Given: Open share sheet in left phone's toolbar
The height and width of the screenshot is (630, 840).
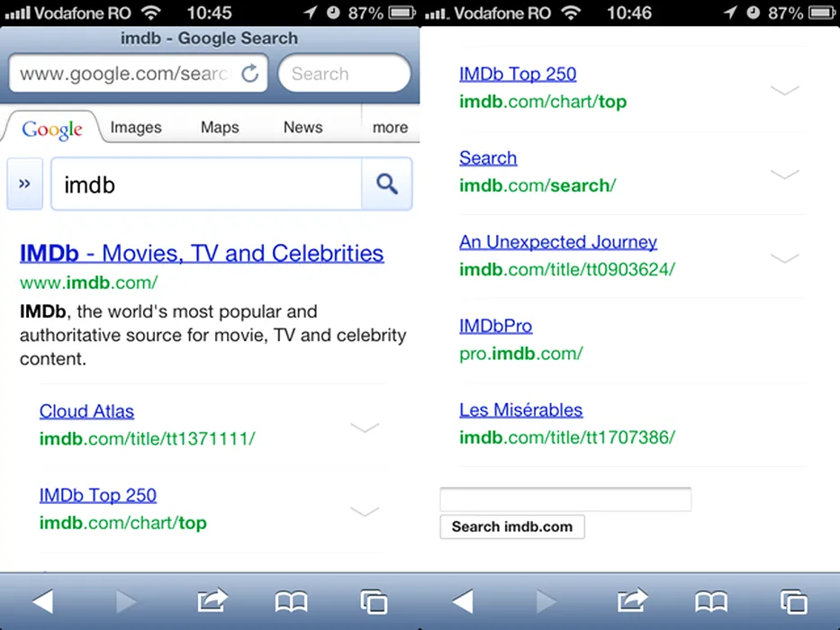Looking at the screenshot, I should tap(212, 600).
